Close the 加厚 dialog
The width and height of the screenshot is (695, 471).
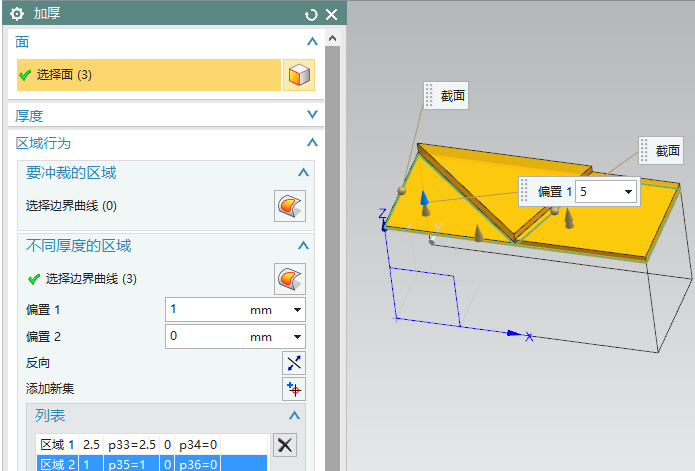[x=331, y=14]
